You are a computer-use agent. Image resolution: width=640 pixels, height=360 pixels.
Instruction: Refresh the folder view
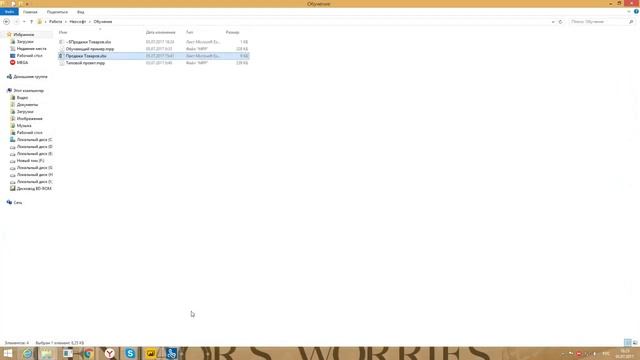pos(560,22)
